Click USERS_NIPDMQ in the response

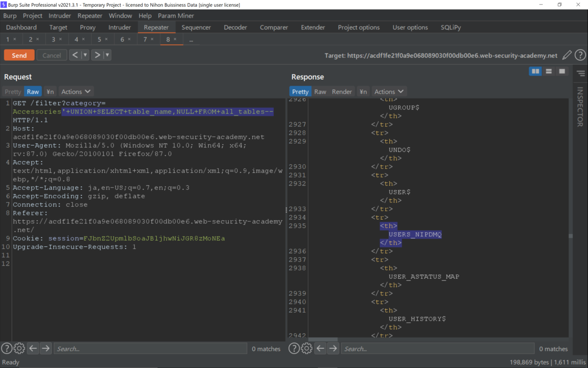(415, 235)
